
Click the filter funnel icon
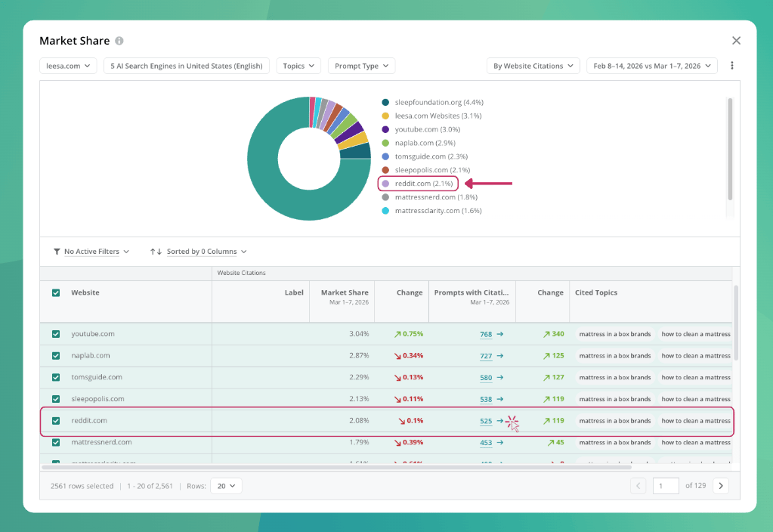pyautogui.click(x=57, y=252)
